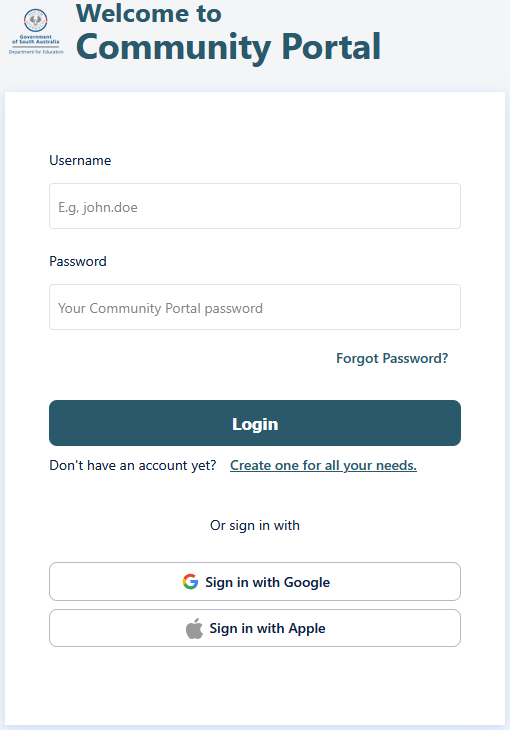Screen dimensions: 510x730
Task: Submit with the Login button
Action: click(x=255, y=423)
